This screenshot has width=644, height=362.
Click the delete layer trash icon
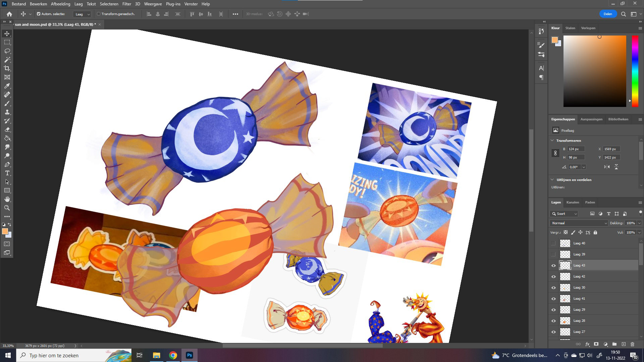(x=633, y=344)
